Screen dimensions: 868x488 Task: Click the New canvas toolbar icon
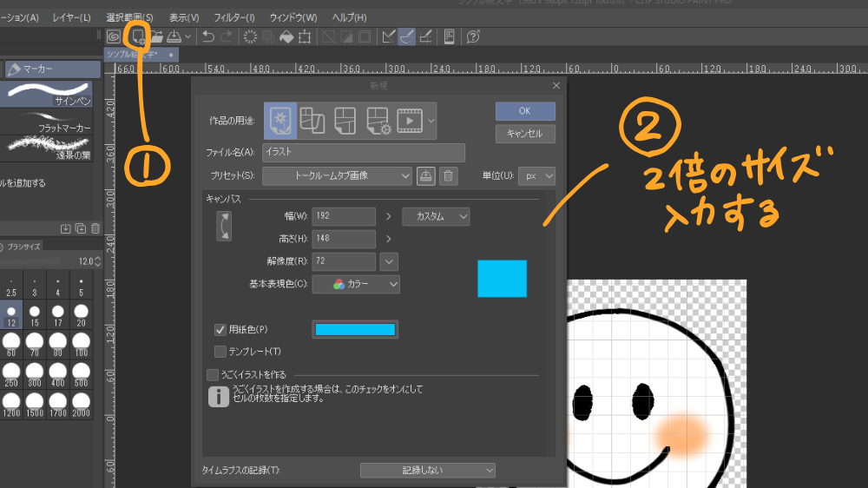[x=138, y=36]
